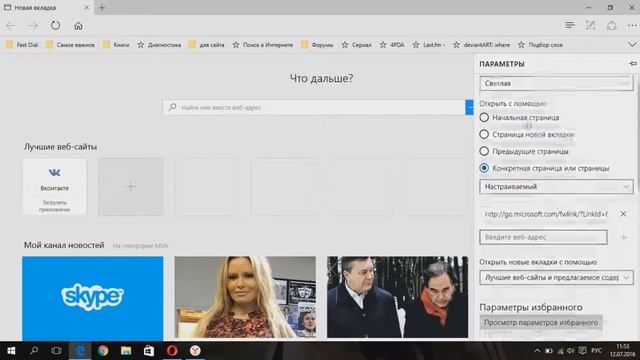Close the Новая вкладка tab
The height and width of the screenshot is (360, 640).
[x=86, y=7]
